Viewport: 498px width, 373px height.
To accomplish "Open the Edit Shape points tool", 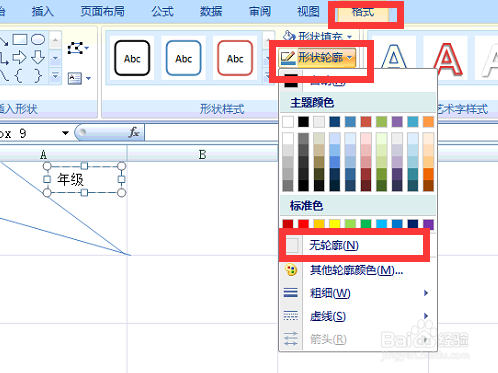I will pyautogui.click(x=75, y=48).
